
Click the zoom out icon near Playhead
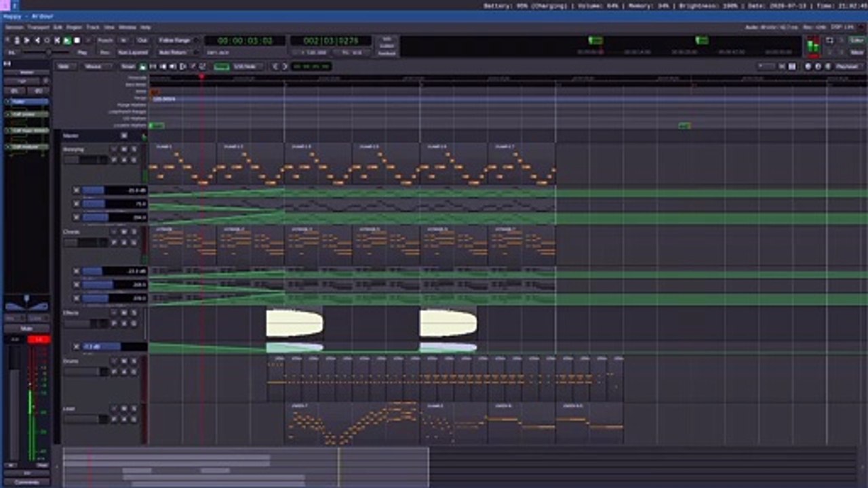coord(808,66)
